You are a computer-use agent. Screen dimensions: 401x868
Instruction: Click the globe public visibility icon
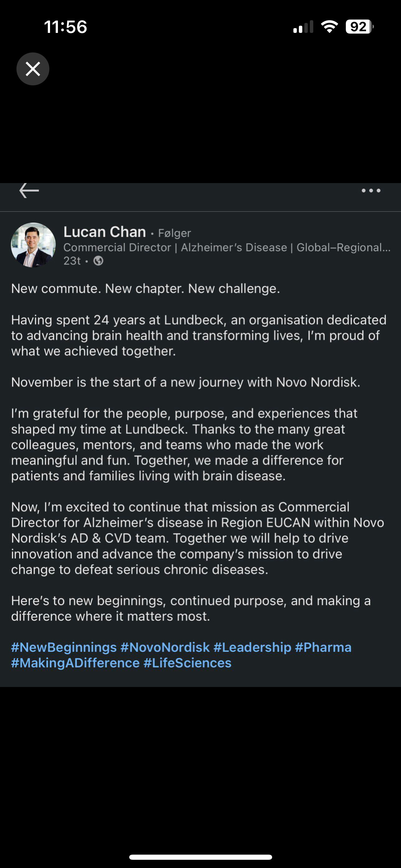[x=98, y=261]
